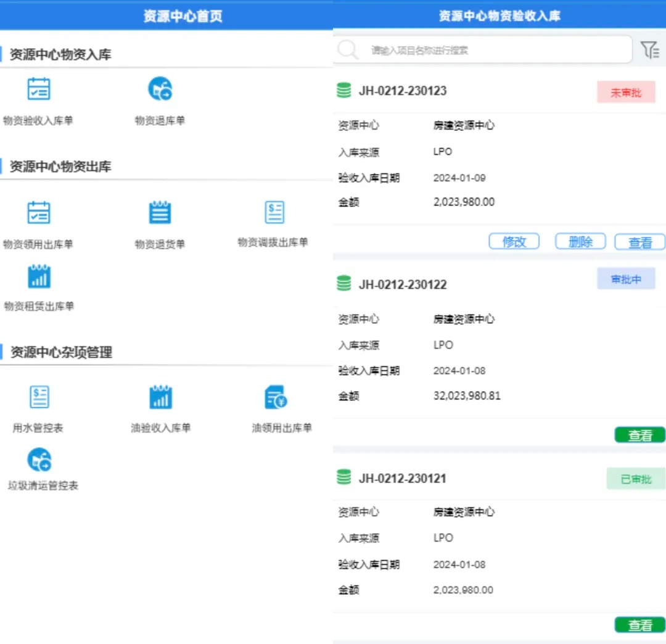The width and height of the screenshot is (666, 644).
Task: Open the 油验收入库单 icon
Action: point(159,398)
